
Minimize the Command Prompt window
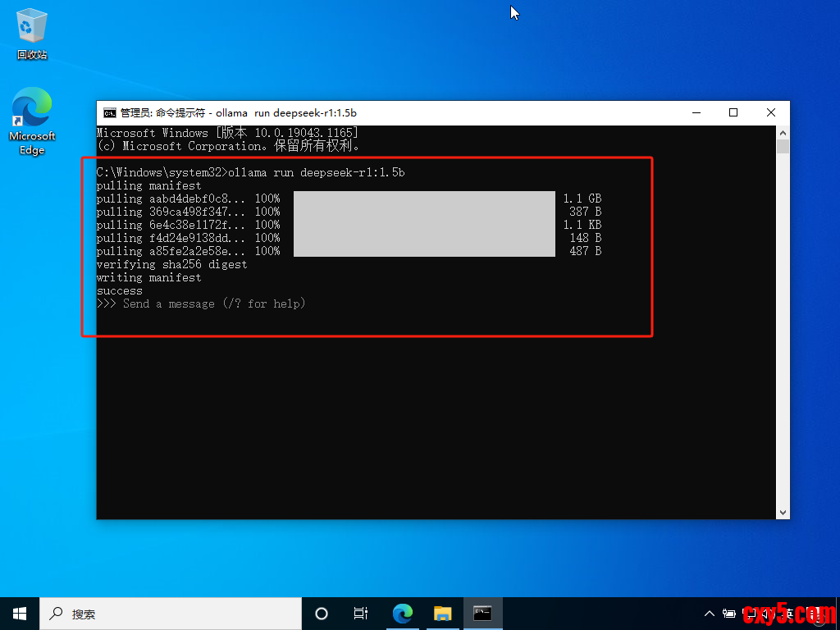click(x=696, y=113)
